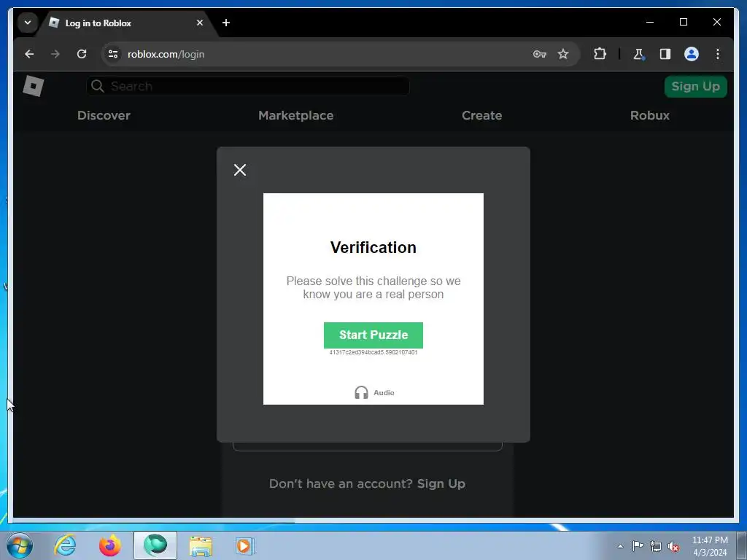Screen dimensions: 747x560
Task: Open the Extensions puzzle-piece icon
Action: pos(600,54)
